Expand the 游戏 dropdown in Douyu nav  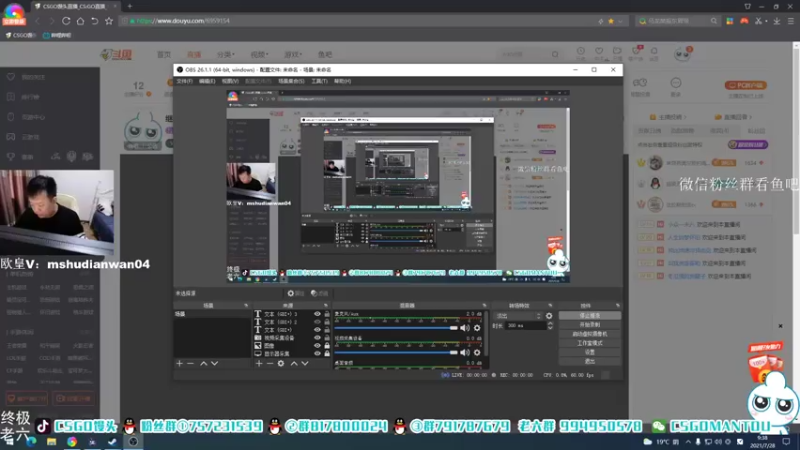(x=293, y=54)
